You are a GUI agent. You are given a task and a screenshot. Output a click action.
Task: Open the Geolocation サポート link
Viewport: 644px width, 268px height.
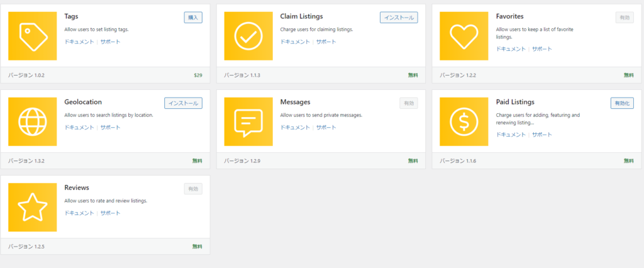[110, 127]
